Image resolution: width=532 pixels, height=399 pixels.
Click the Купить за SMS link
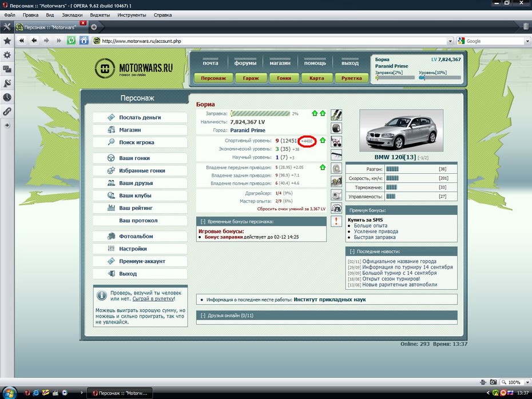point(365,220)
